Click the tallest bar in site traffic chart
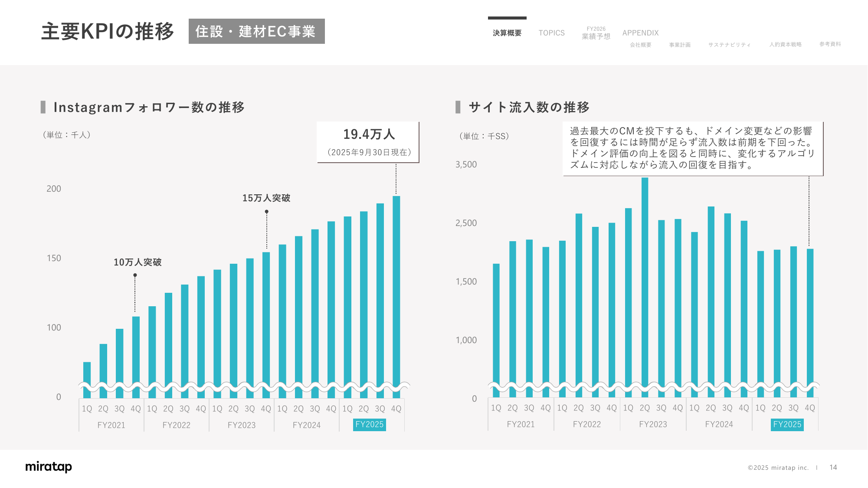 645,282
